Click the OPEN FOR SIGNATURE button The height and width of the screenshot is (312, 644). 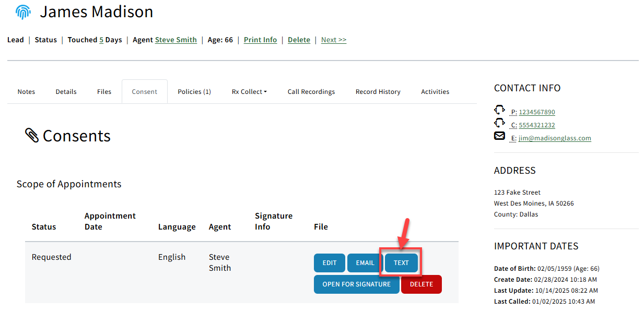tap(357, 284)
